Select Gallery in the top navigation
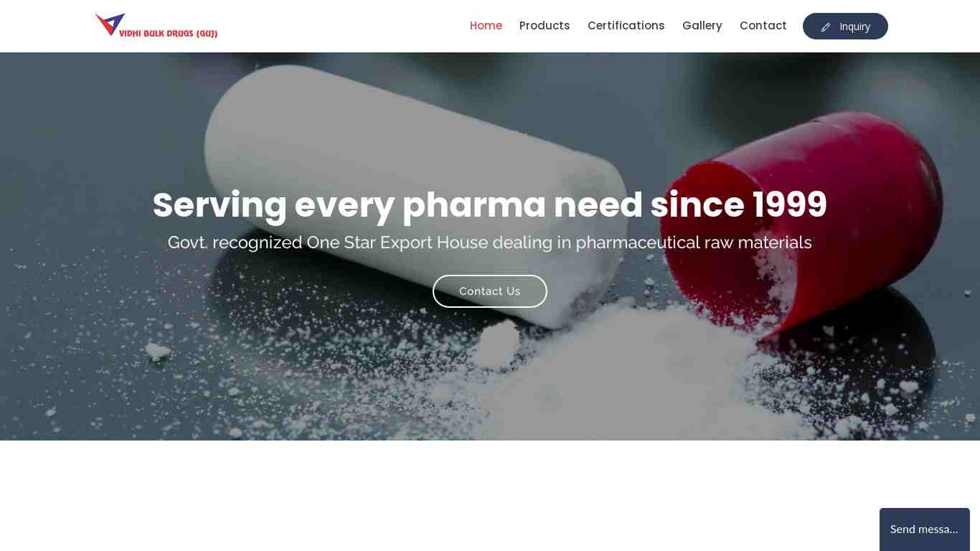 click(702, 26)
